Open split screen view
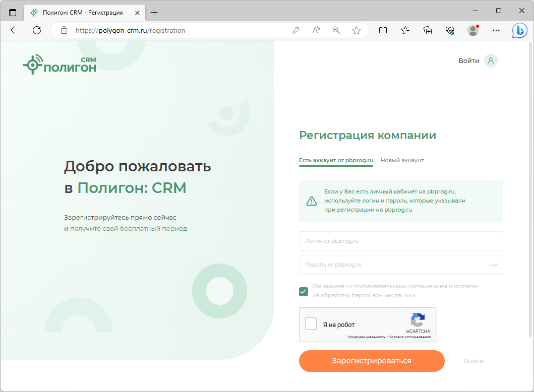This screenshot has width=534, height=392. pos(383,30)
